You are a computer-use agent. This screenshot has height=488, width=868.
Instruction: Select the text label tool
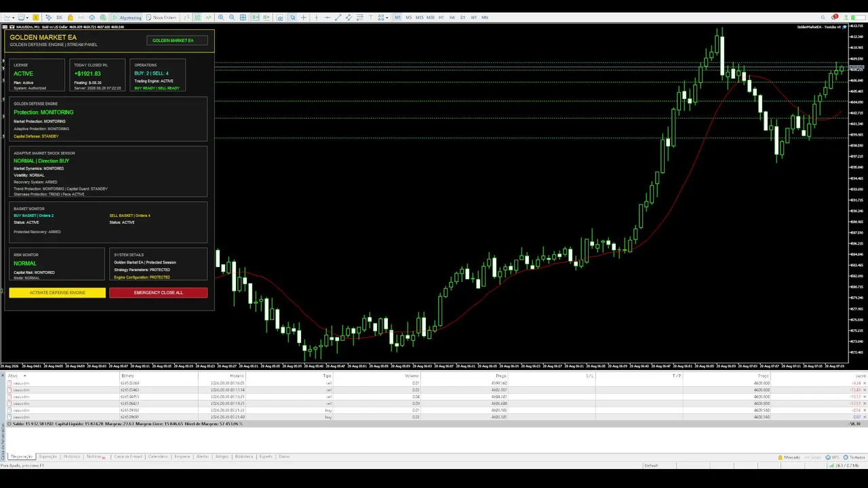pyautogui.click(x=371, y=18)
